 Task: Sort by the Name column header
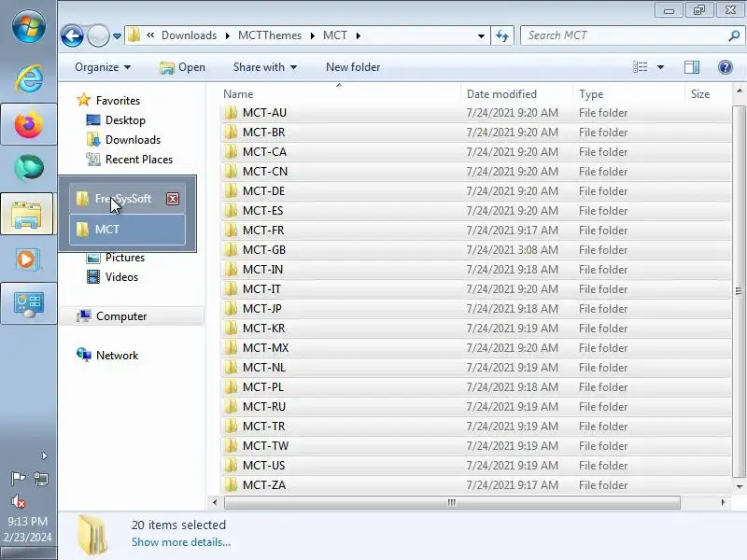tap(341, 94)
